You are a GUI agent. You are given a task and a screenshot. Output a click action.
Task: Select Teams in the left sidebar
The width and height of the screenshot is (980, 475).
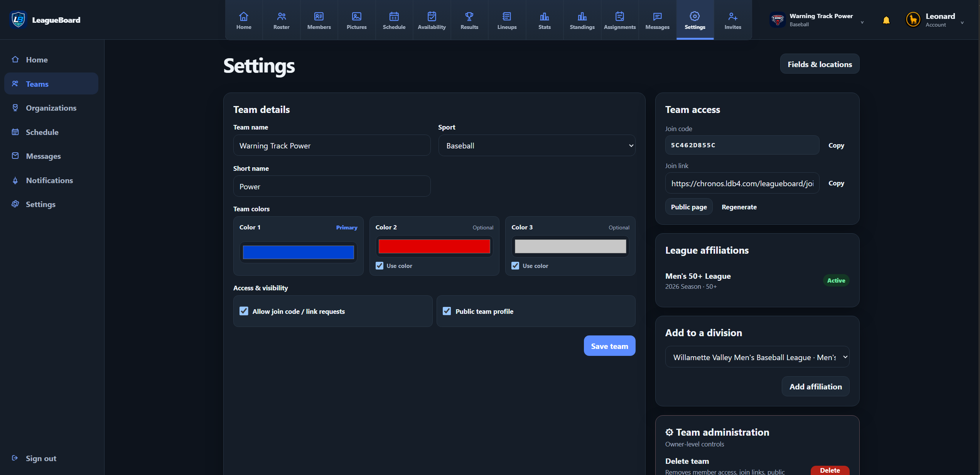(51, 84)
